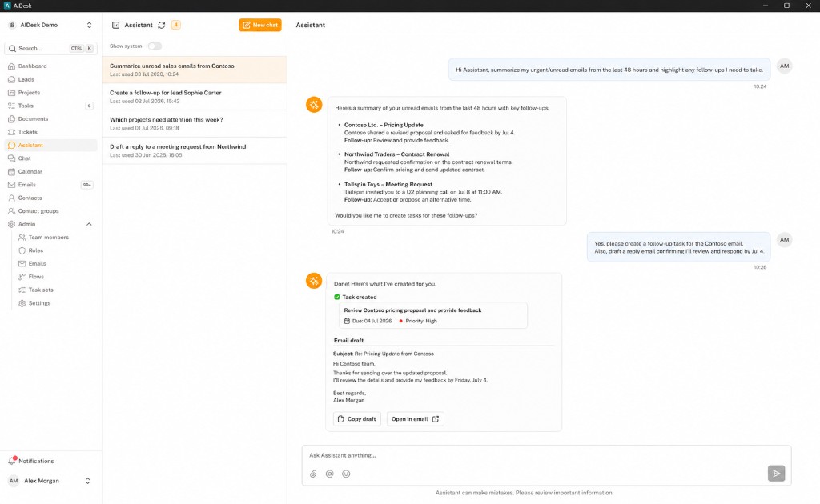Image resolution: width=820 pixels, height=504 pixels.
Task: Open chat Draft a reply to meeting request from Northwind
Action: point(195,150)
